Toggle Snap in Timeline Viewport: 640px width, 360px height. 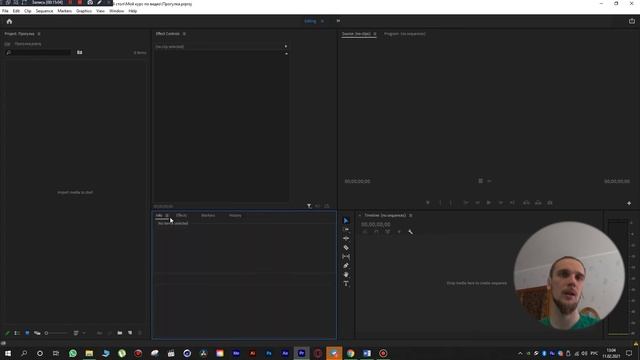click(376, 232)
